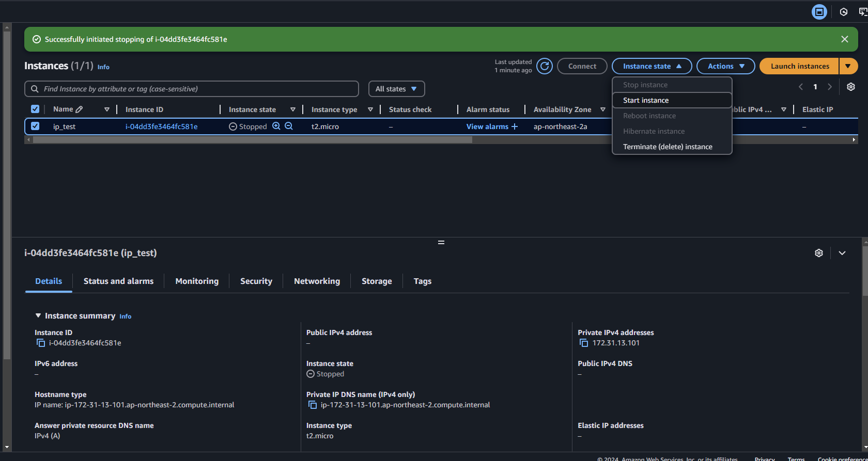
Task: Open the All states filter dropdown
Action: (396, 89)
